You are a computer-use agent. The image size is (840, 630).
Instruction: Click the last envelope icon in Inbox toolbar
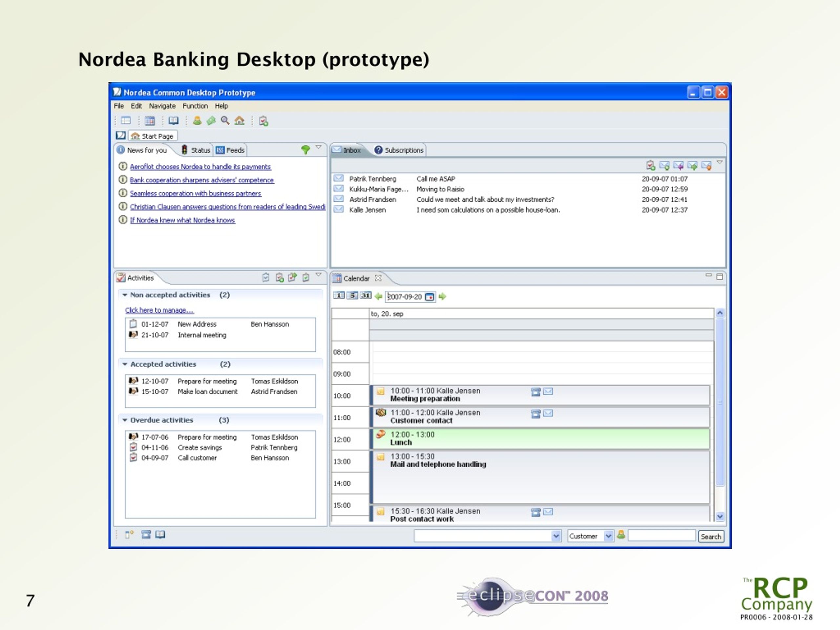coord(706,166)
